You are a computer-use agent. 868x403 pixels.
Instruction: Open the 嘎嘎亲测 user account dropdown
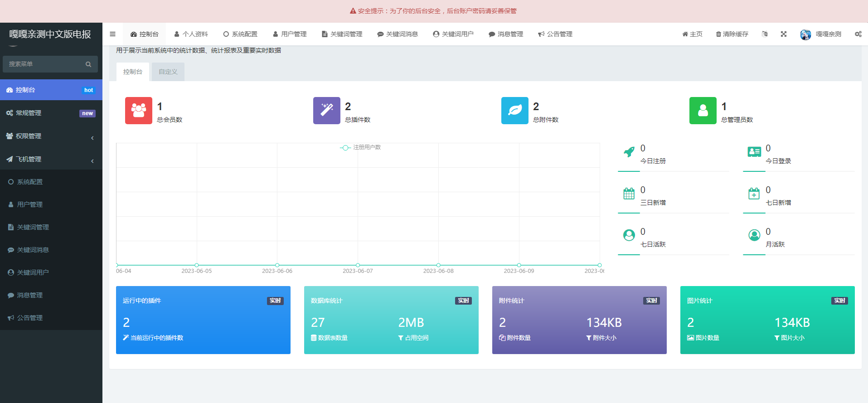[821, 34]
